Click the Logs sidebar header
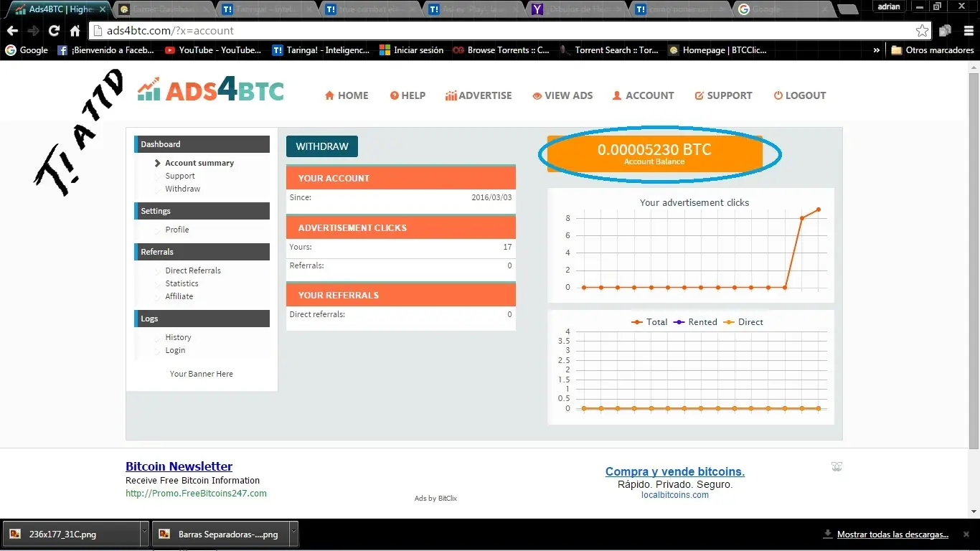Viewport: 980px width, 551px height. pos(202,319)
